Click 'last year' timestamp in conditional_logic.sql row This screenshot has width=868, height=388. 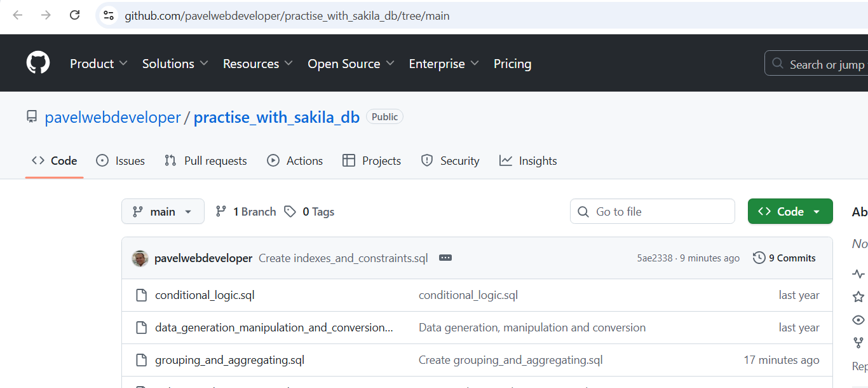point(799,295)
